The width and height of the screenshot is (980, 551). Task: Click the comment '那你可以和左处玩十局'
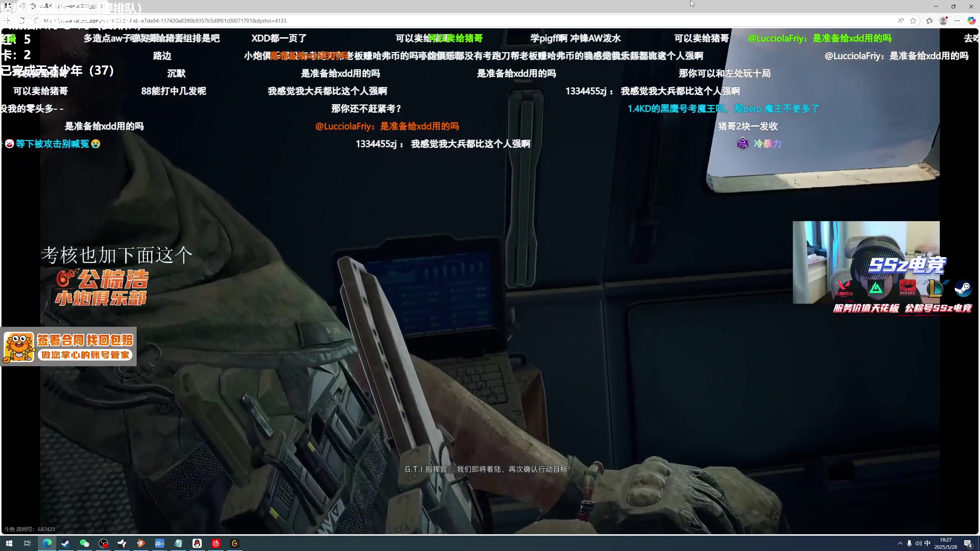724,73
